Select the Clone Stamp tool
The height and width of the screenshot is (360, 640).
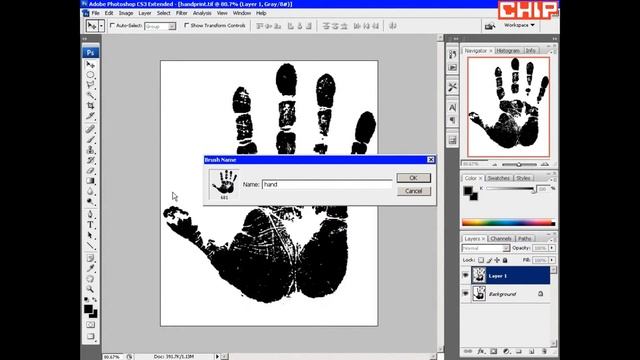coord(90,149)
